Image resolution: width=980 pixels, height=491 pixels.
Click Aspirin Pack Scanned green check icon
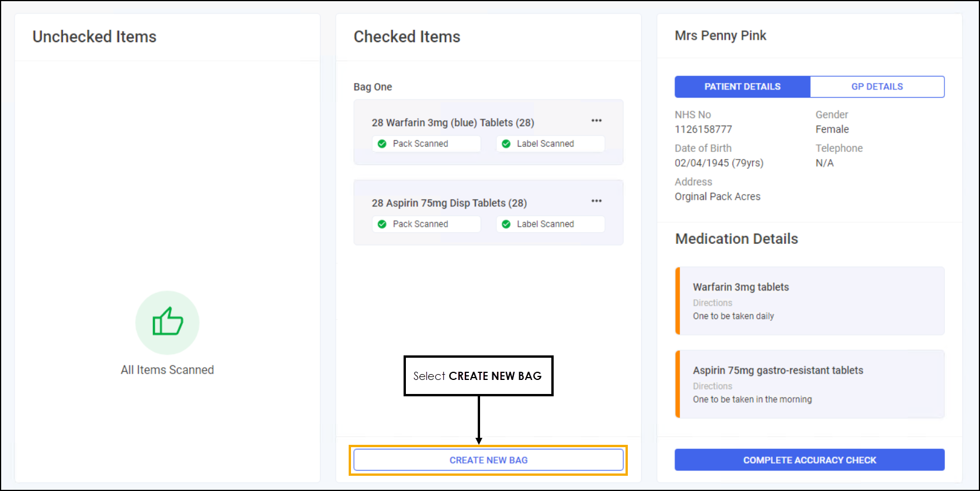pyautogui.click(x=382, y=224)
